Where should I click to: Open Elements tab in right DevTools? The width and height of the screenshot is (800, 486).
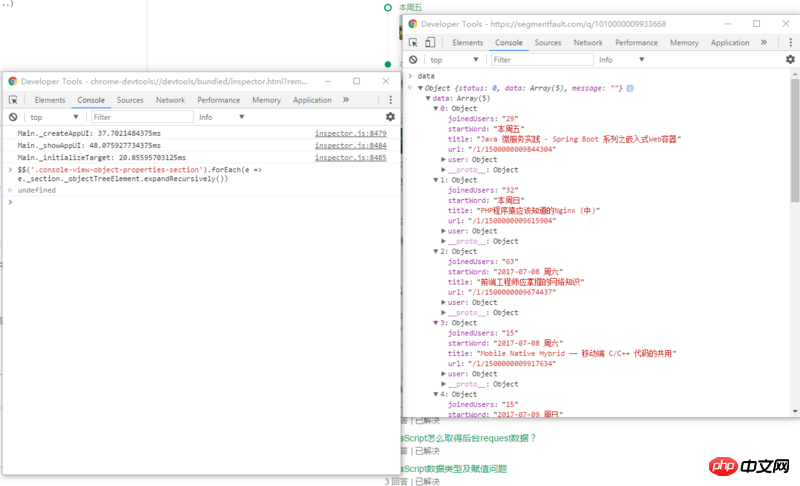pos(467,42)
